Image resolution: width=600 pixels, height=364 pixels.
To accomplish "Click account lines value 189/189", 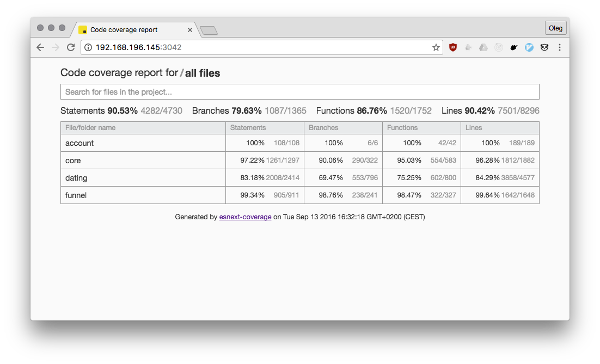I will coord(522,143).
